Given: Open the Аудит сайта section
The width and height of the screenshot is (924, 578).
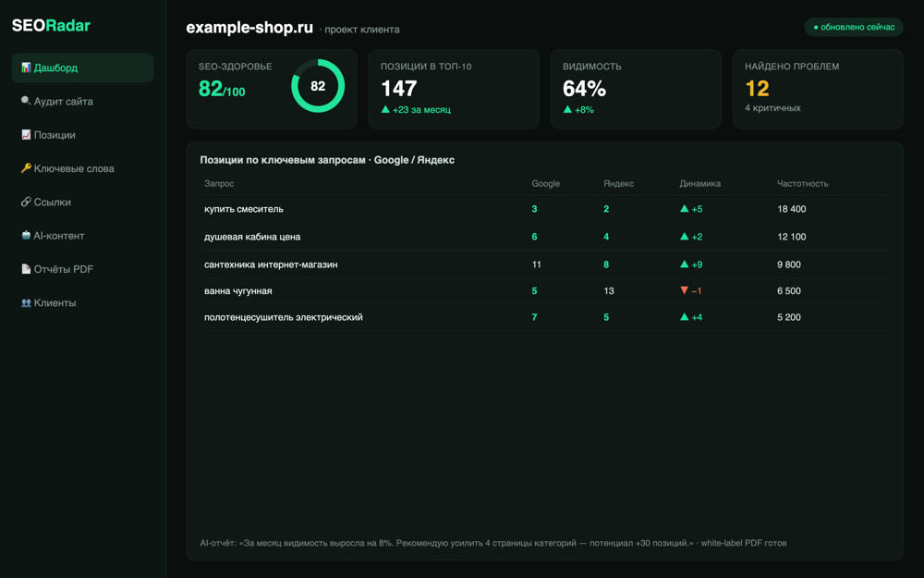Looking at the screenshot, I should (82, 102).
